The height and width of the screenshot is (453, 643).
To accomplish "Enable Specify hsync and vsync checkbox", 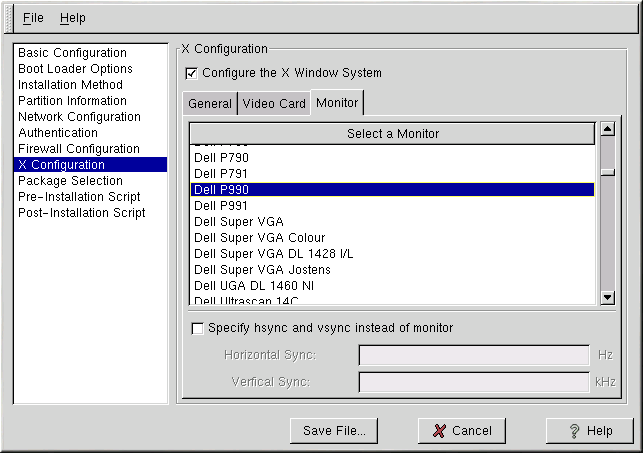I will 197,328.
